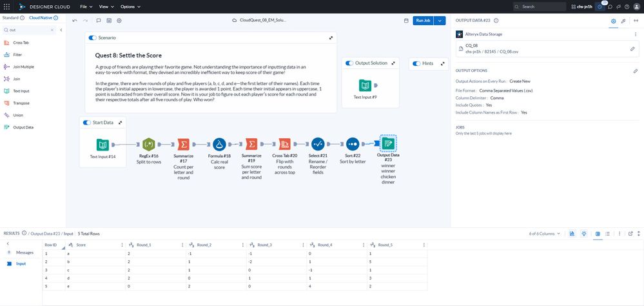Clear the tool search text

(52, 30)
